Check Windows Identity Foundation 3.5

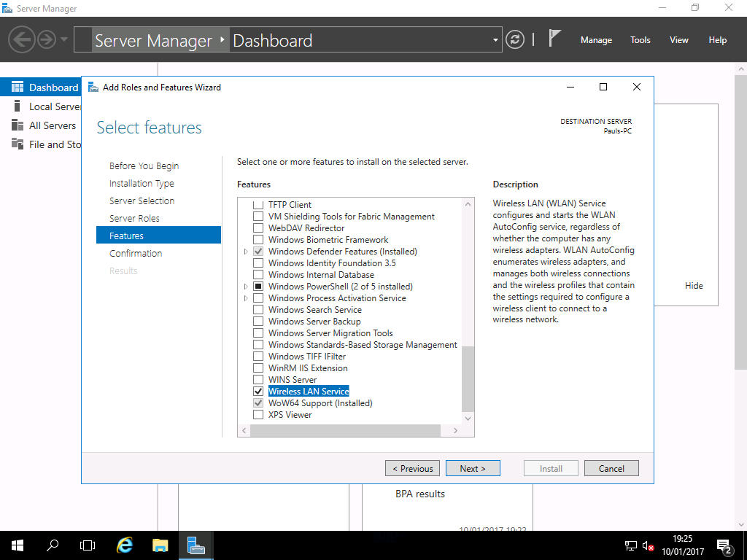[258, 262]
